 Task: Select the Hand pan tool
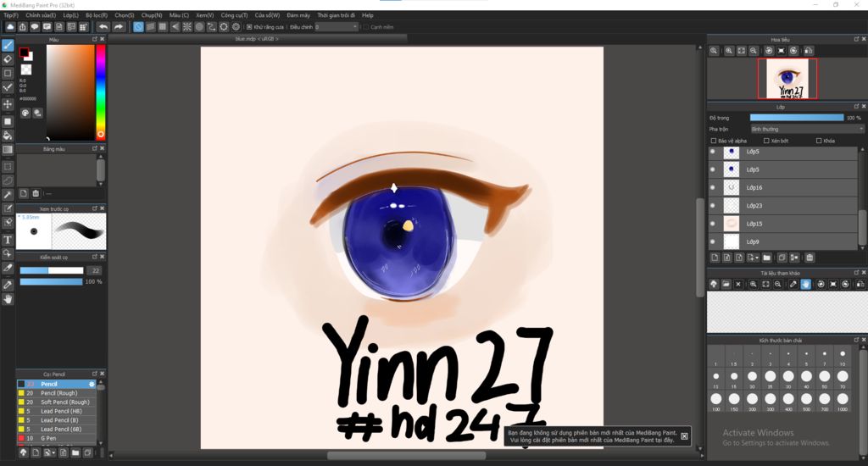(8, 299)
